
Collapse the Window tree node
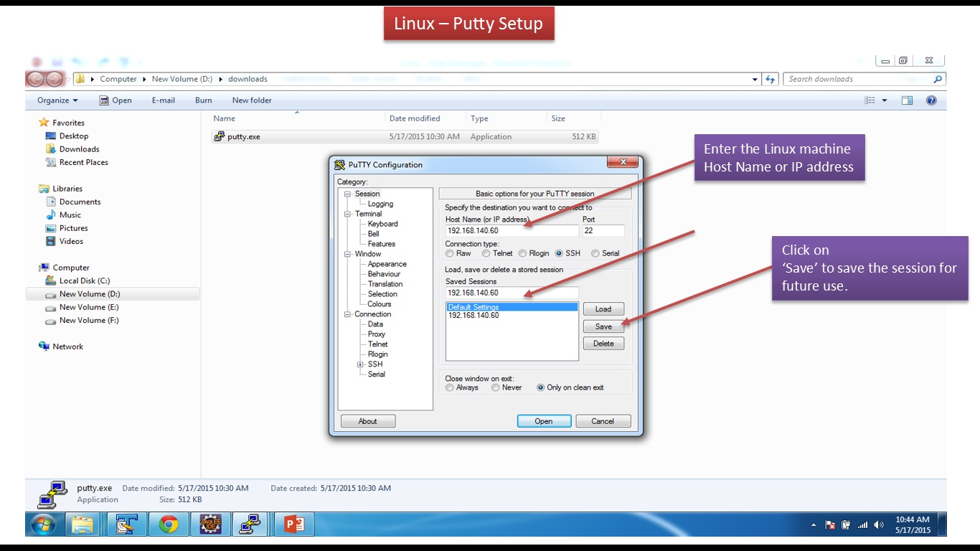[x=348, y=254]
